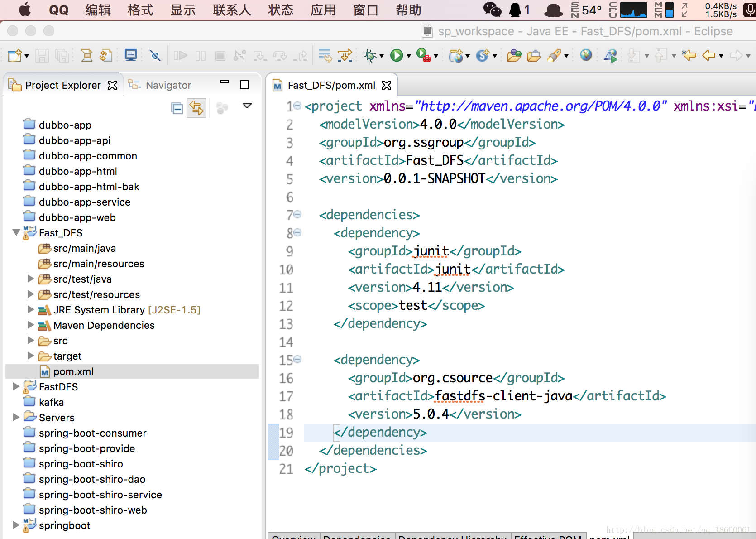Image resolution: width=756 pixels, height=539 pixels.
Task: Collapse the dependencies fold on line 7
Action: tap(297, 215)
